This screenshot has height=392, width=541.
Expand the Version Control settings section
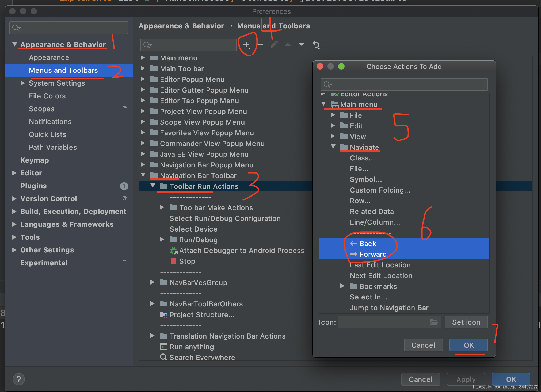tap(14, 198)
